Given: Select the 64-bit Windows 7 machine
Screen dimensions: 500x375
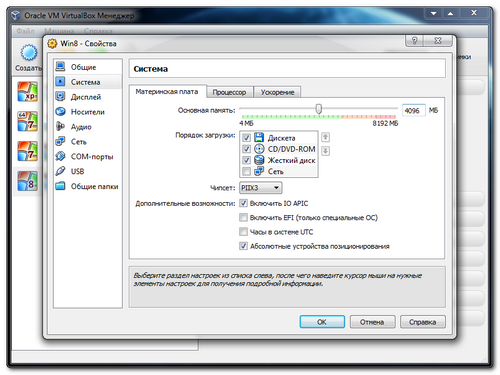Looking at the screenshot, I should (27, 121).
